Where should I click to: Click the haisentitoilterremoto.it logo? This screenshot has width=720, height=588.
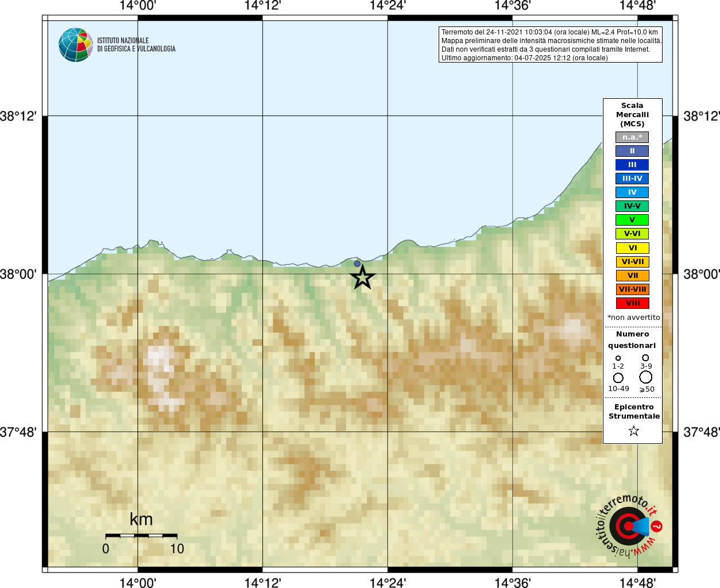click(628, 525)
